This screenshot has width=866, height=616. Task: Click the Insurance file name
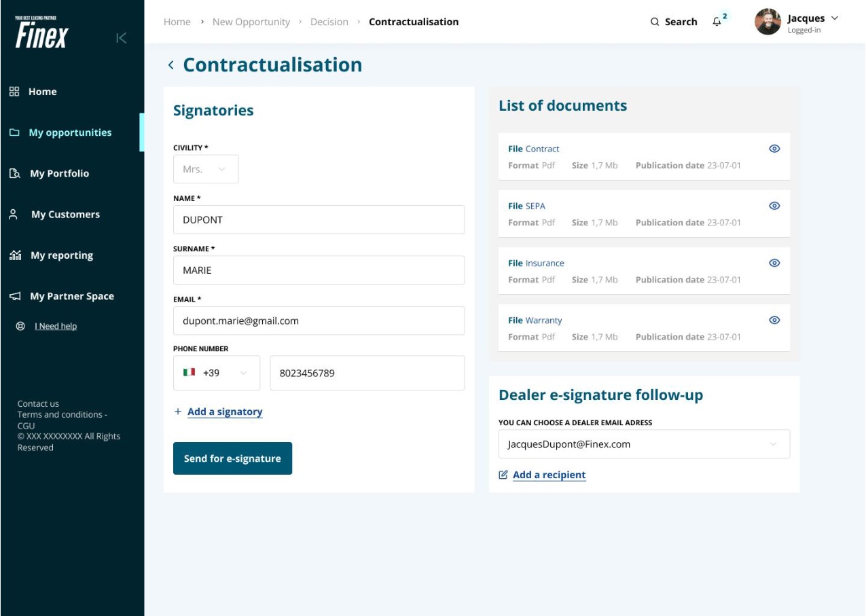point(545,263)
